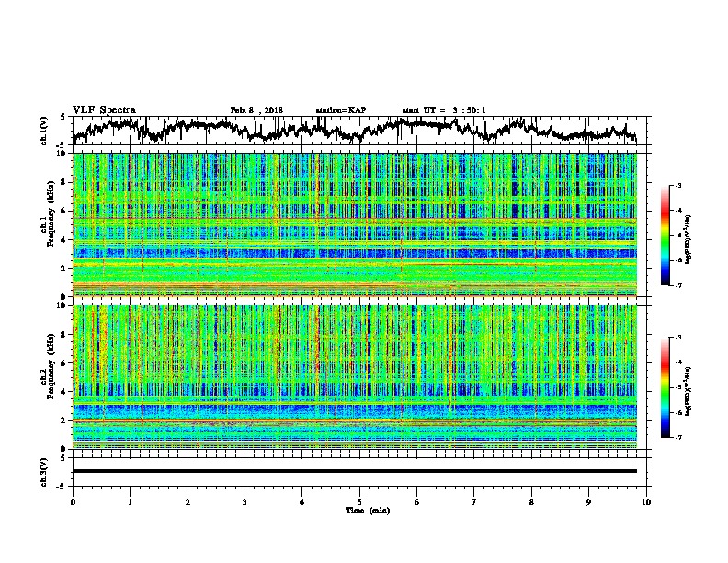
Task: Click the ch.1 spectrogram color scale bar
Action: click(x=665, y=236)
